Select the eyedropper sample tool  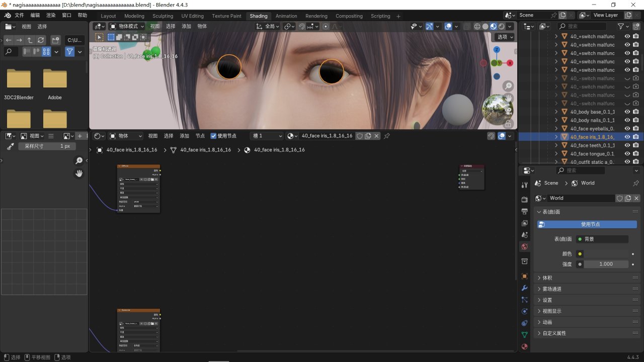pos(10,146)
